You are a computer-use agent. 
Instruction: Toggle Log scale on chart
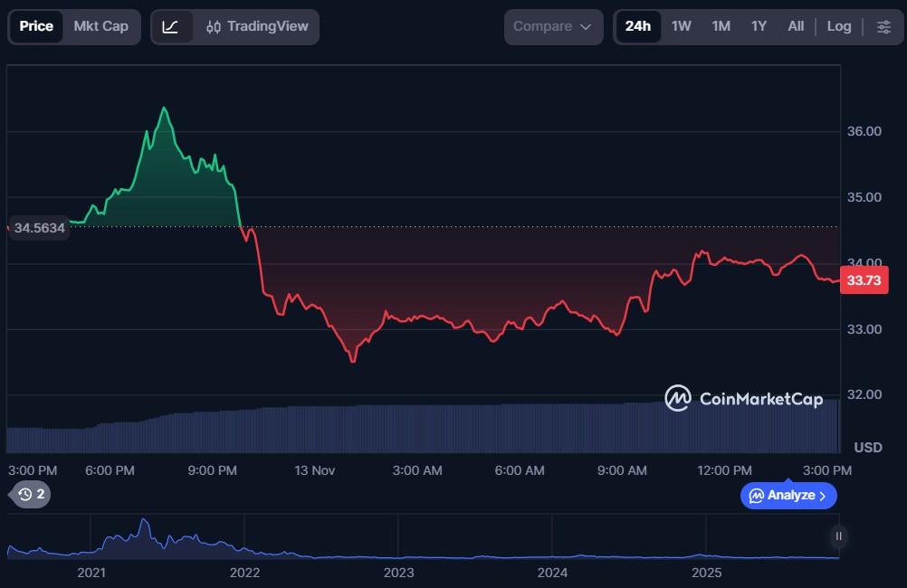click(839, 27)
